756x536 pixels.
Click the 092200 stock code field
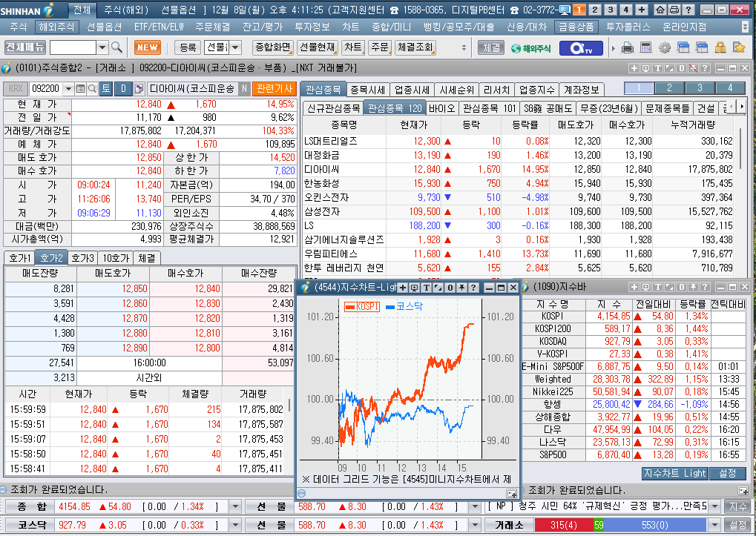(x=46, y=89)
